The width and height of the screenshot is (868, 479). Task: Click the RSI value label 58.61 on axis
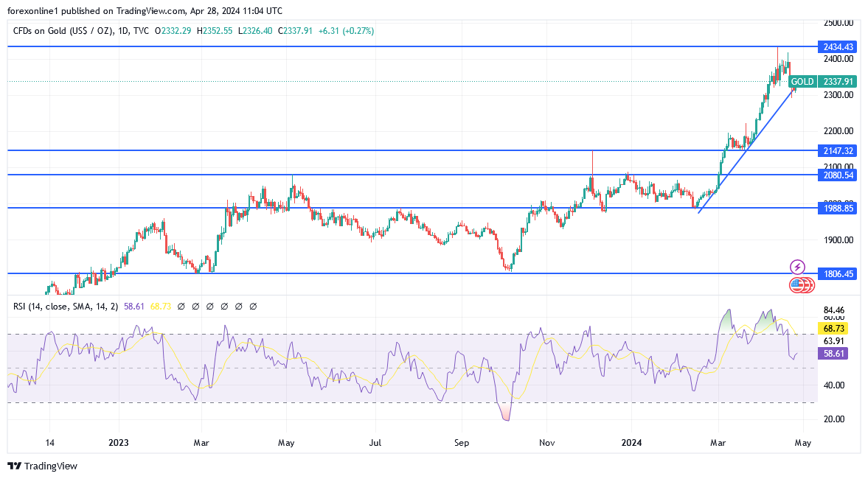(x=833, y=354)
